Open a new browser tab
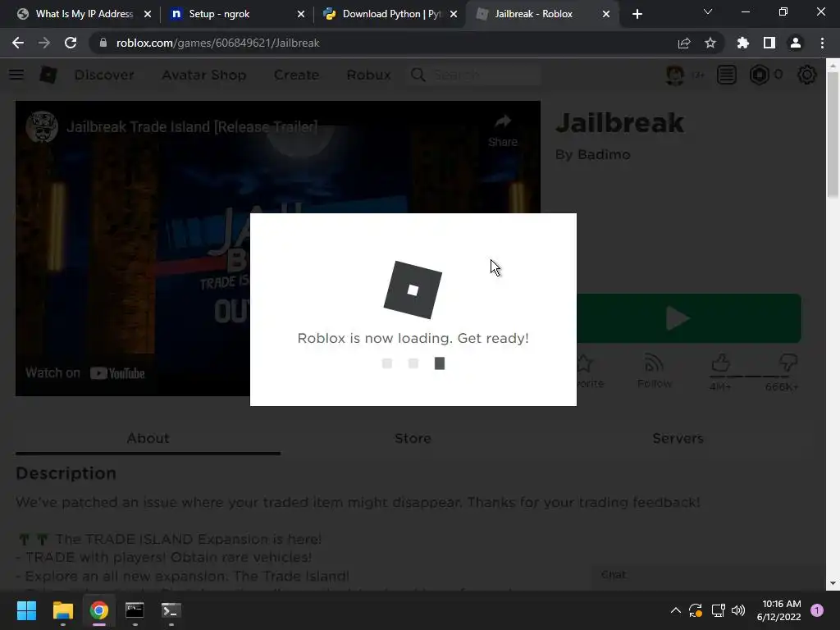This screenshot has width=840, height=630. tap(637, 14)
